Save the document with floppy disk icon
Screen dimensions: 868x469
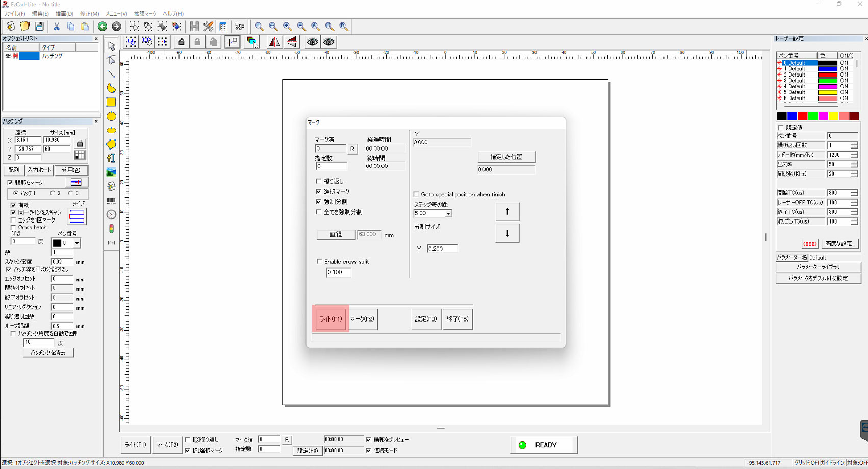39,27
